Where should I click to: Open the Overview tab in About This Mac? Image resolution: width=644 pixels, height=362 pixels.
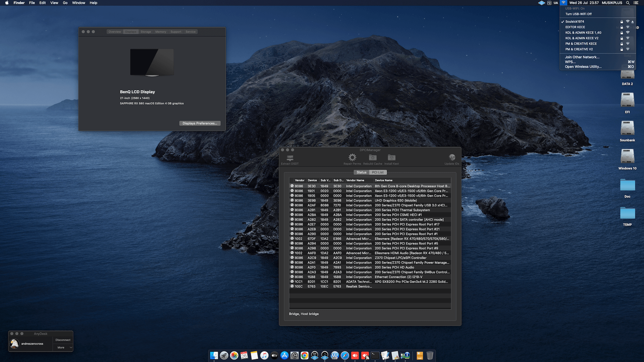[115, 32]
